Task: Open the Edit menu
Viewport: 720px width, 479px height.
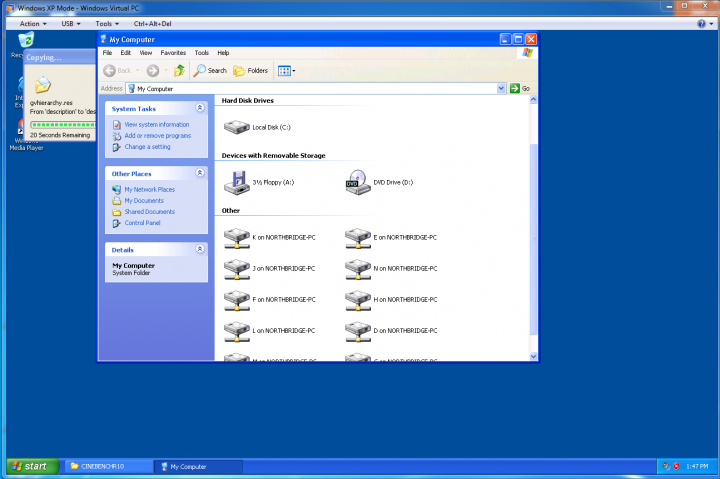Action: (125, 53)
